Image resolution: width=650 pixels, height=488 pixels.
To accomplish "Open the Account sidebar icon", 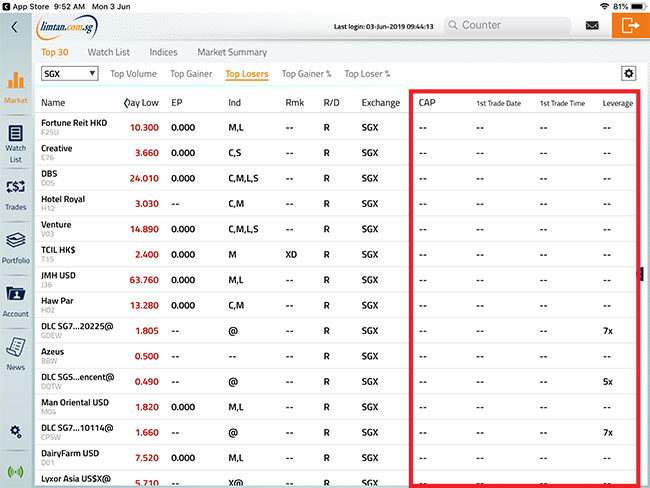I will click(x=16, y=301).
